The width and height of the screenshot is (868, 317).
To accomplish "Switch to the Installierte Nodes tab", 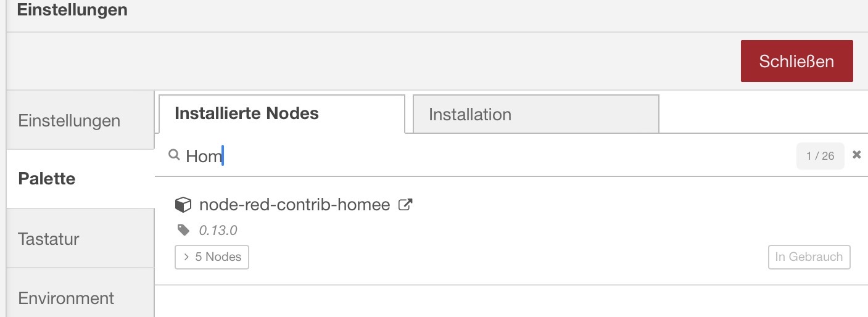I will [247, 113].
